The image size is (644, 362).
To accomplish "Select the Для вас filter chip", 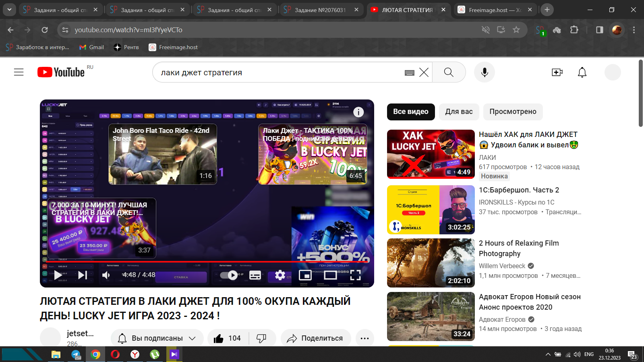I will pyautogui.click(x=459, y=112).
